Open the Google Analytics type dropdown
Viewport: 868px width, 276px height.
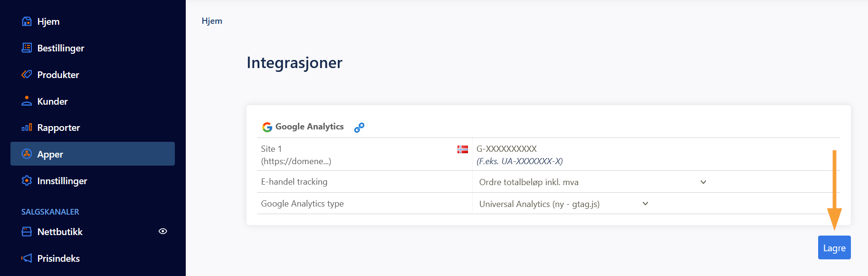coord(563,204)
